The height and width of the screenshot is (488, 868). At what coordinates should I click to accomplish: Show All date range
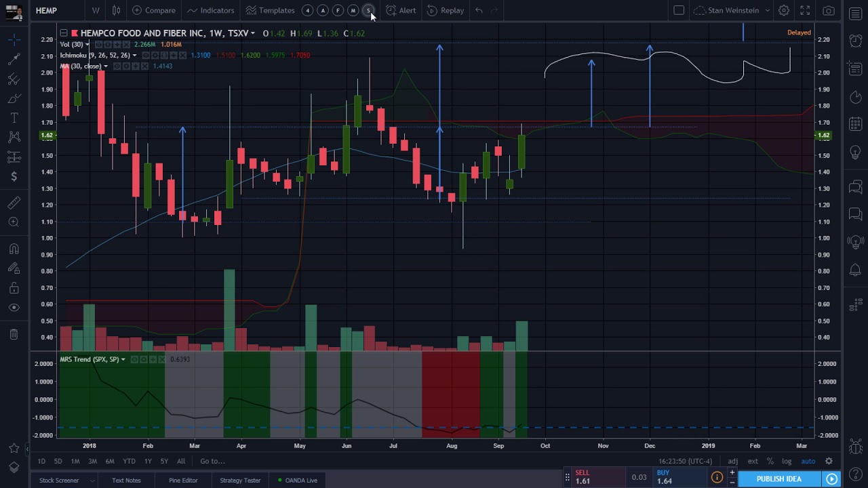[x=181, y=462]
